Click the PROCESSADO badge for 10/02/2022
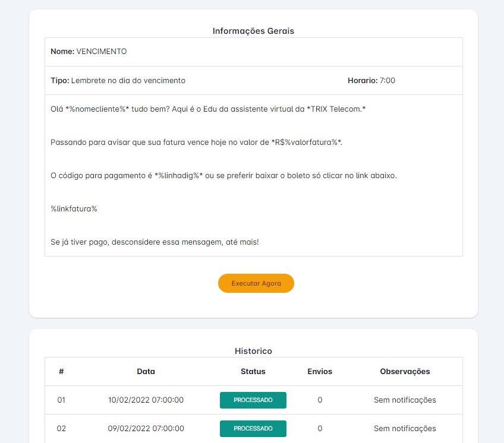Image resolution: width=504 pixels, height=443 pixels. click(253, 400)
